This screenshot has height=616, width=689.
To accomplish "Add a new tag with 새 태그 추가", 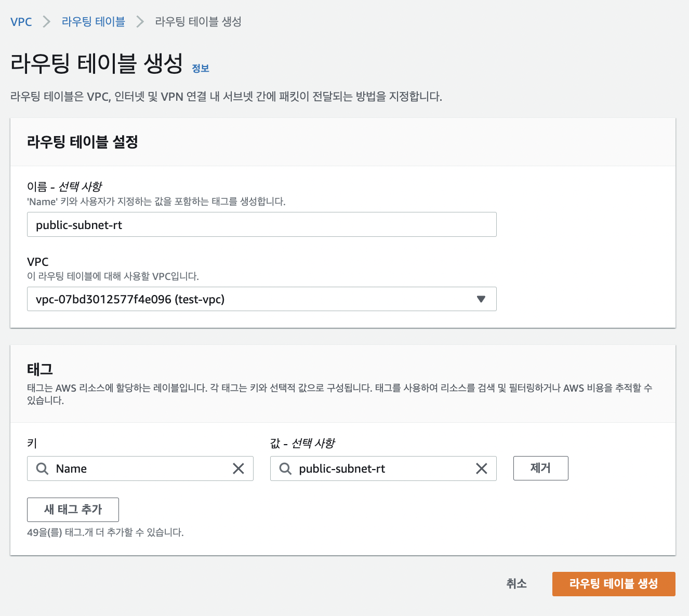I will pos(73,510).
